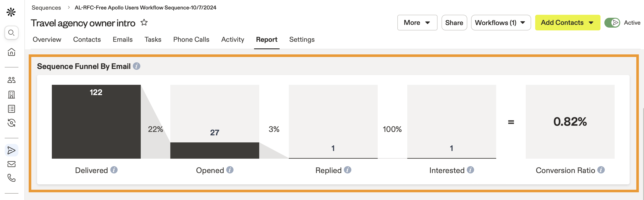Open the search icon in sidebar

coord(11,33)
